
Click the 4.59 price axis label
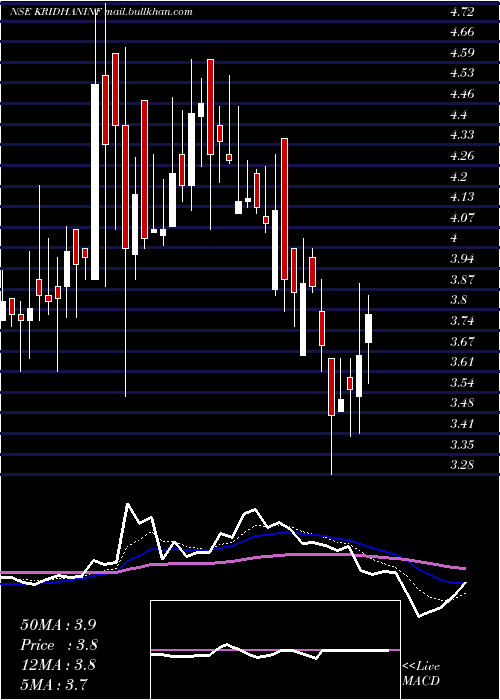(x=462, y=53)
